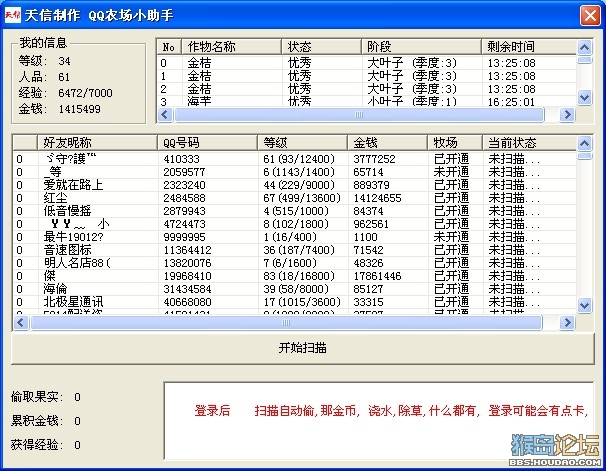Click remaining time 16:25:01

(x=511, y=102)
